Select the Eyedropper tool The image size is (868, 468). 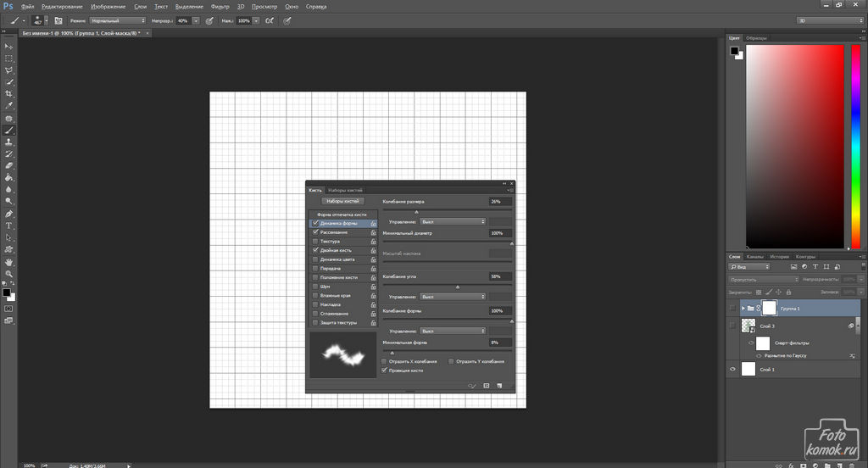8,106
